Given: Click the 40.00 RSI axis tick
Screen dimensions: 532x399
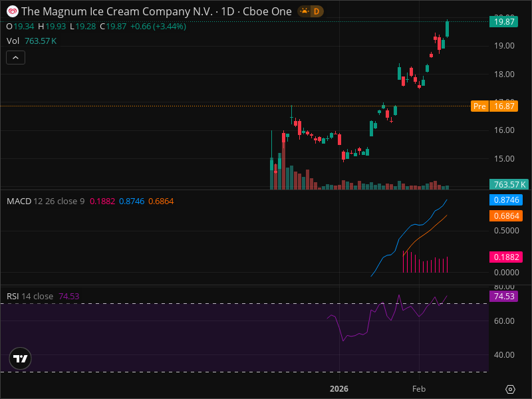Looking at the screenshot, I should point(504,355).
